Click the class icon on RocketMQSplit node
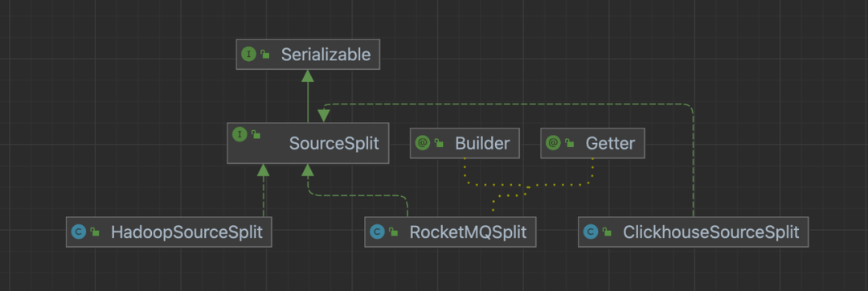The image size is (868, 291). tap(377, 232)
